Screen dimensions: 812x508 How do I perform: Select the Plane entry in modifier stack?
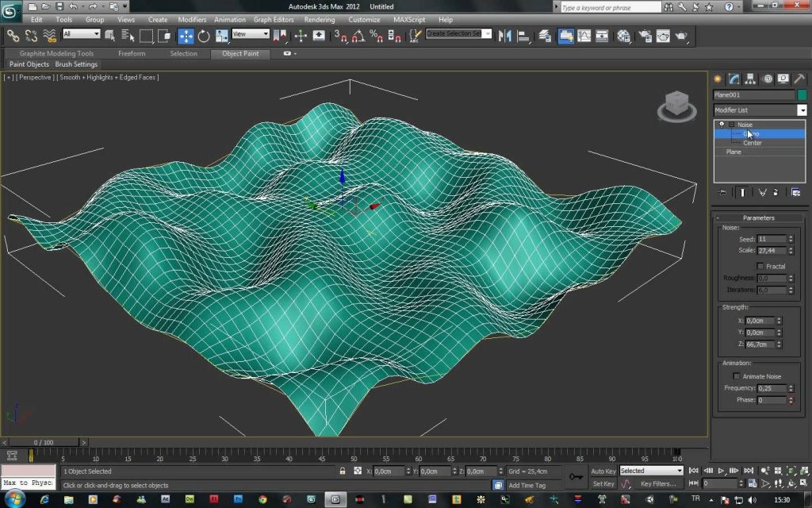click(733, 152)
